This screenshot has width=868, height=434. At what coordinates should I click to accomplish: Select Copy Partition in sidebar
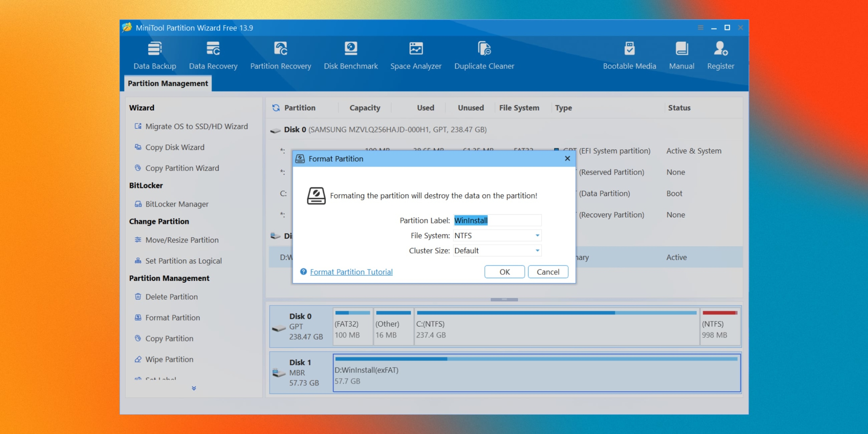[164, 338]
